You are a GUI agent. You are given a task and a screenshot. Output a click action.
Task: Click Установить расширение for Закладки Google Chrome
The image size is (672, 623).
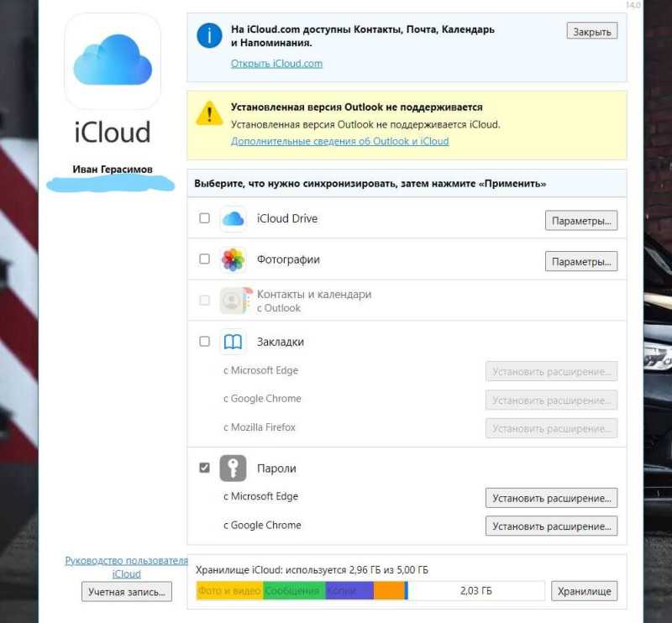(552, 400)
